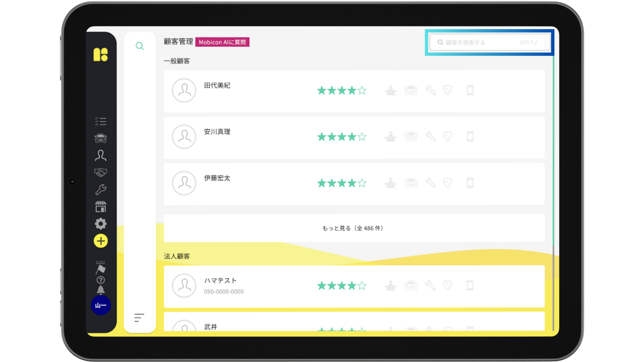644x362 pixels.
Task: Open the search panel magnifier icon
Action: (x=140, y=46)
